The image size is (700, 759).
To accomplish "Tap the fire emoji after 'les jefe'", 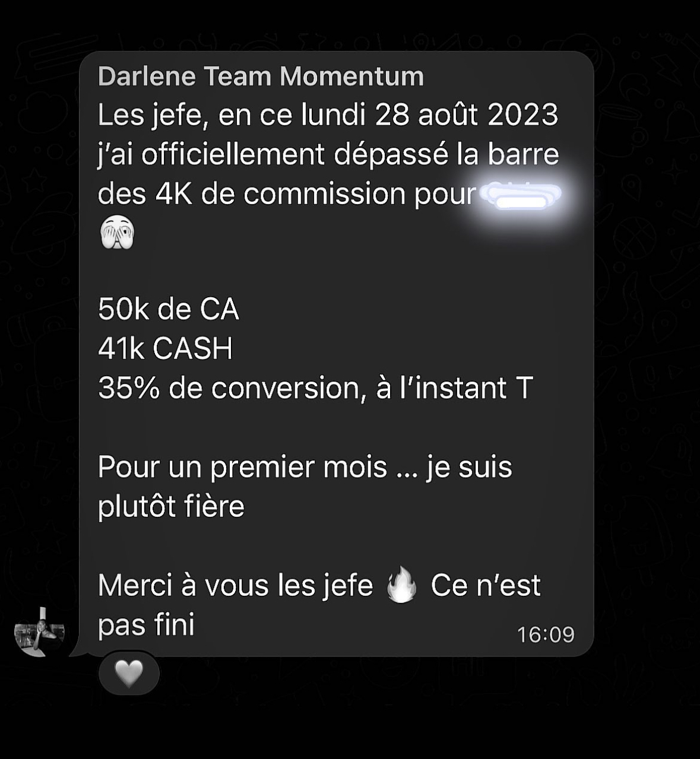I will pos(401,585).
